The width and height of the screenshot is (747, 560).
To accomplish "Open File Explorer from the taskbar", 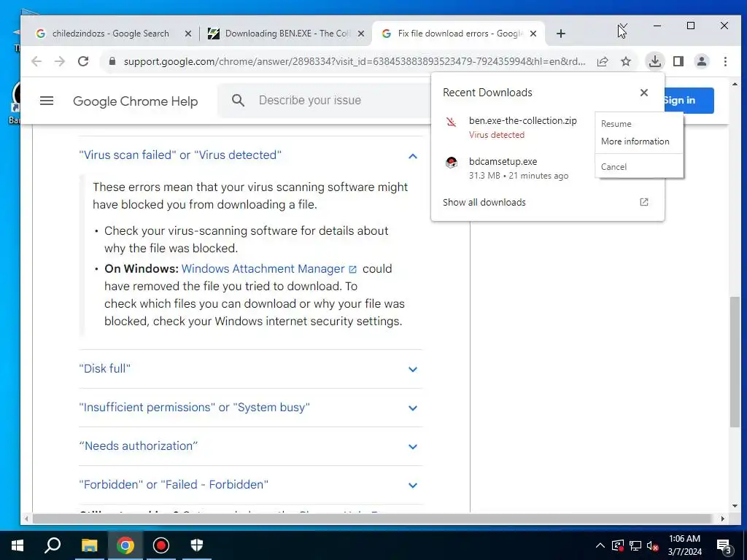I will tap(89, 545).
